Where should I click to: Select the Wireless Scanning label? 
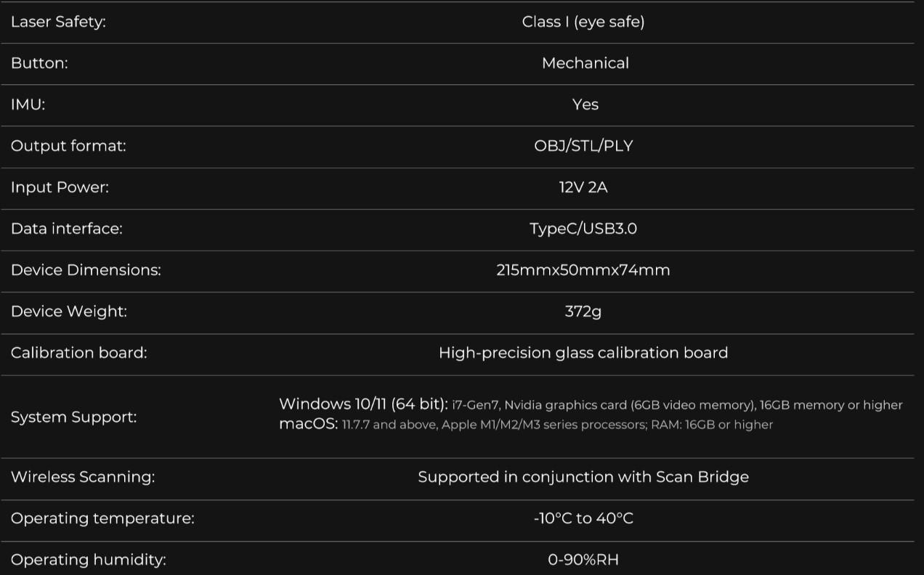tap(83, 477)
